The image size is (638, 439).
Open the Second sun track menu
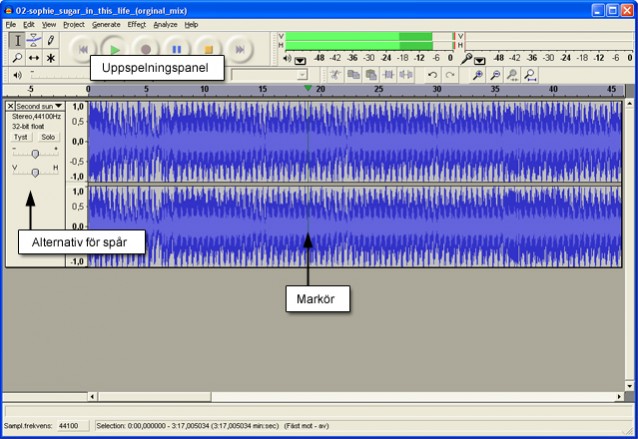[40, 106]
